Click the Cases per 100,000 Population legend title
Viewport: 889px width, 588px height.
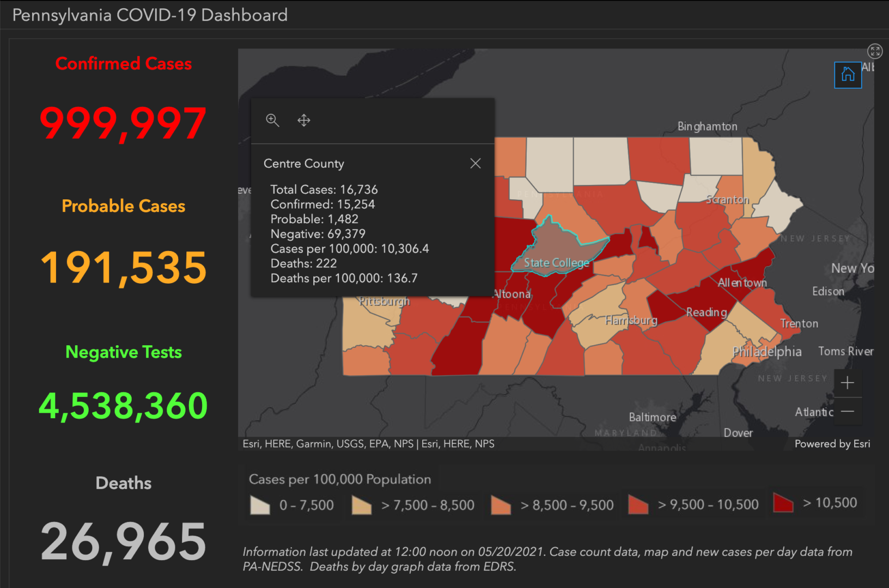click(x=340, y=479)
